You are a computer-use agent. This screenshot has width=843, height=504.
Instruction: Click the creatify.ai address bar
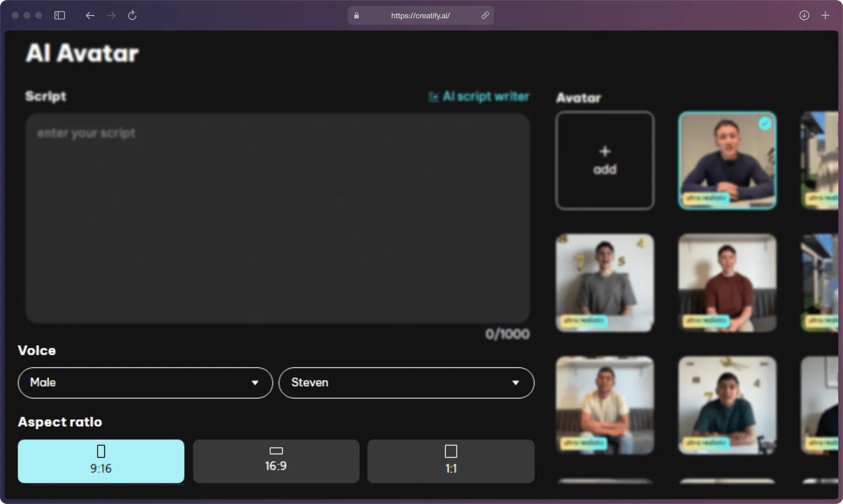coord(420,16)
